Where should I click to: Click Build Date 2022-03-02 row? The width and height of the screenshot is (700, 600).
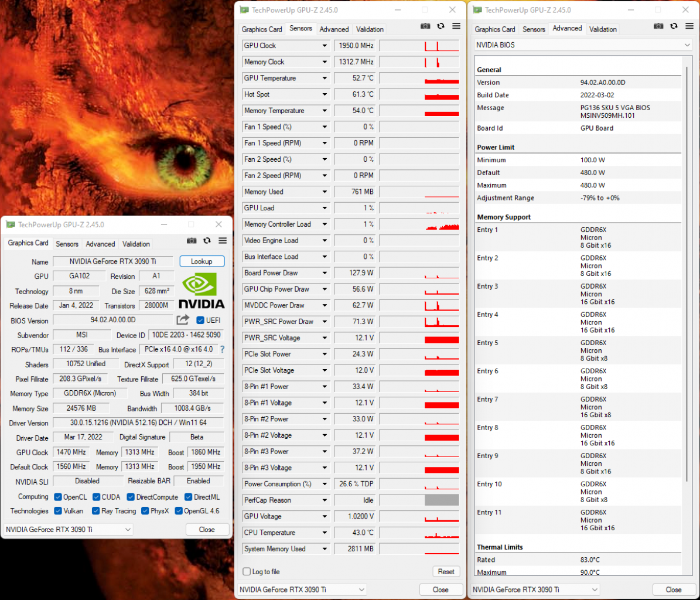[578, 95]
